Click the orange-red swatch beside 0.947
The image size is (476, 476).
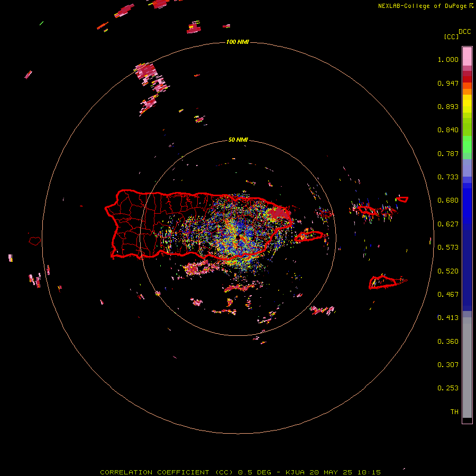click(467, 86)
